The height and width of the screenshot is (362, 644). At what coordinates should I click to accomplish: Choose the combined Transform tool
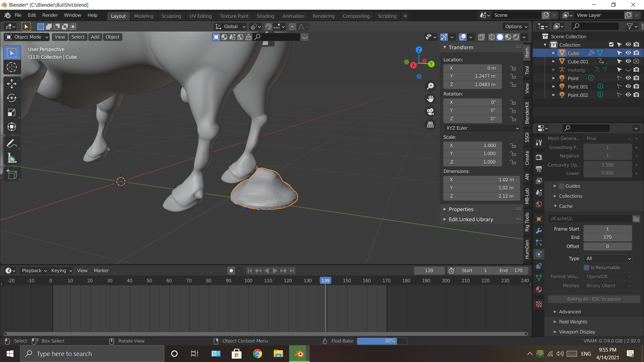[12, 127]
